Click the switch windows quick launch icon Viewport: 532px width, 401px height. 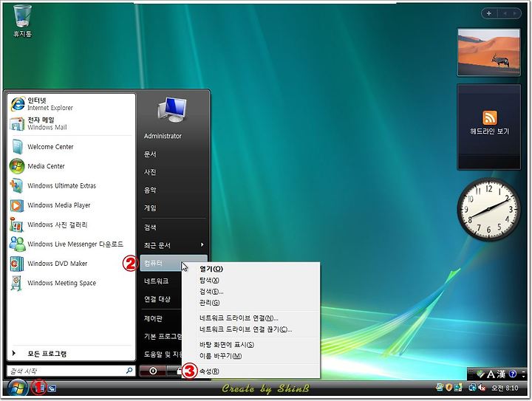[x=52, y=388]
